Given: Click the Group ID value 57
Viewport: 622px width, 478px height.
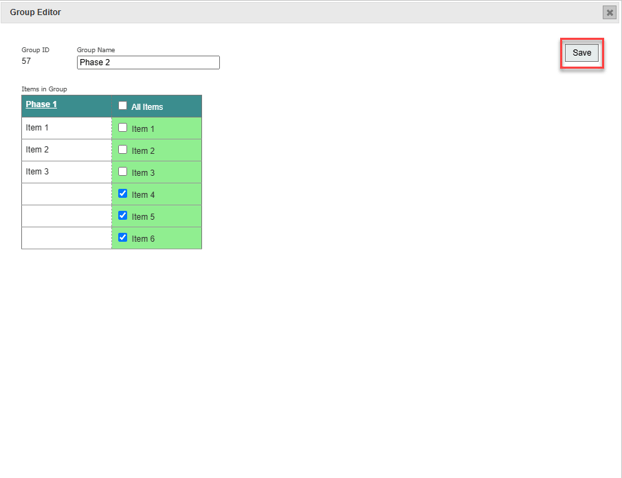Looking at the screenshot, I should point(26,62).
